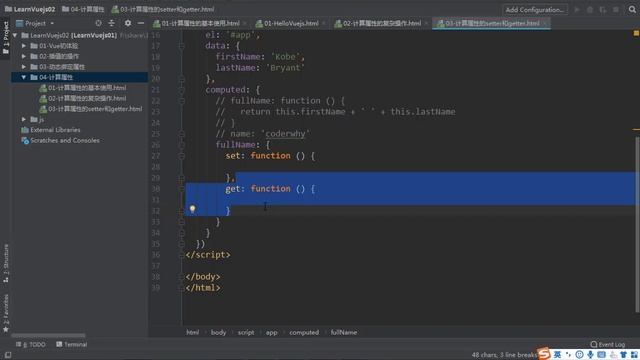Screen dimensions: 640x360
Task: Close the 01-HelloVuejs.html tab
Action: [324, 24]
